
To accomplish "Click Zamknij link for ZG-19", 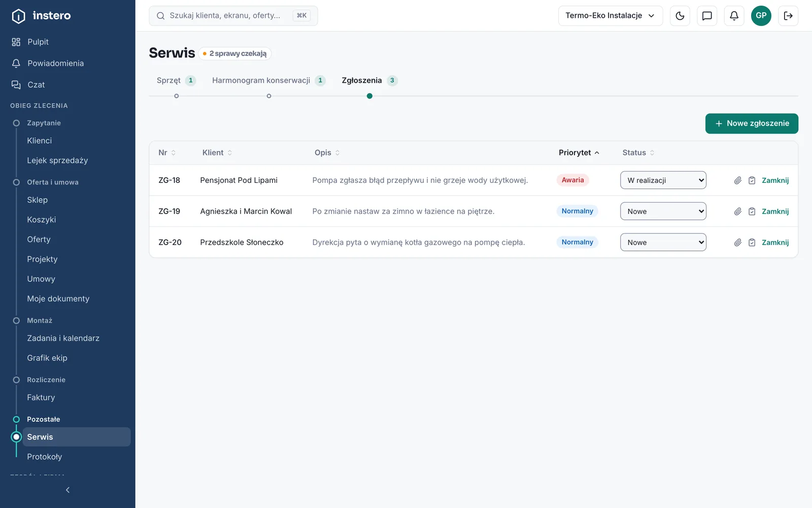I will [775, 211].
